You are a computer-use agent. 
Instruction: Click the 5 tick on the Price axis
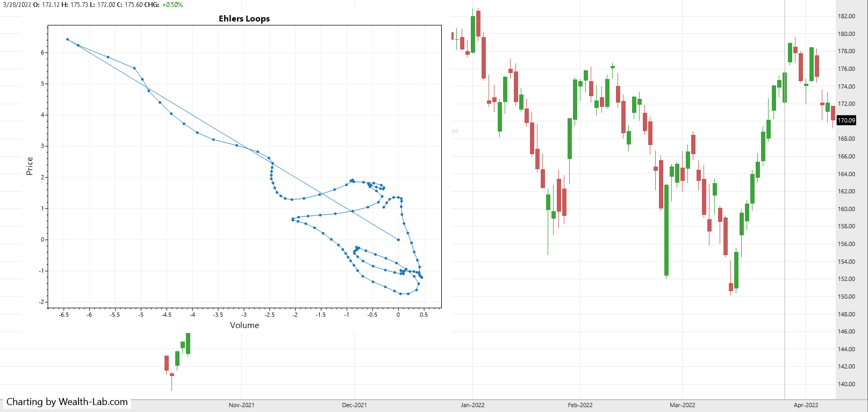coord(42,84)
